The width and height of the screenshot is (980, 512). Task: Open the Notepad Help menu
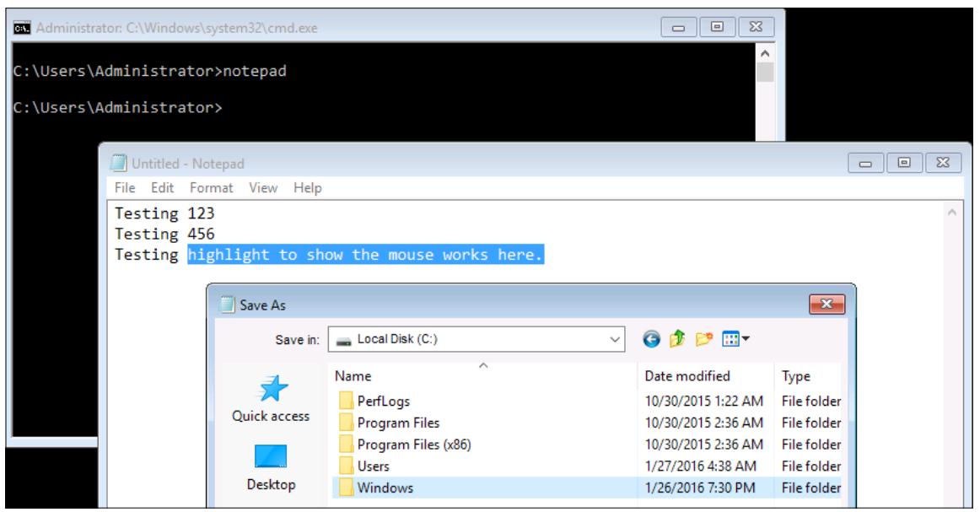tap(308, 187)
